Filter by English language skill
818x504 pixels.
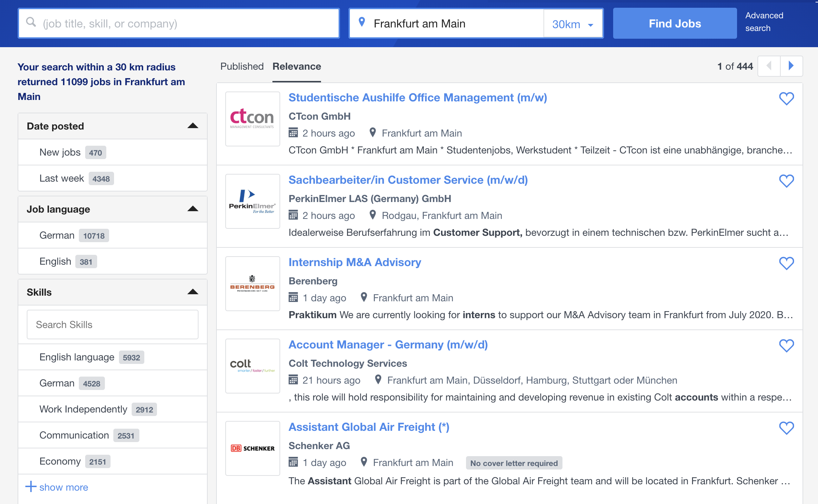[113, 357]
